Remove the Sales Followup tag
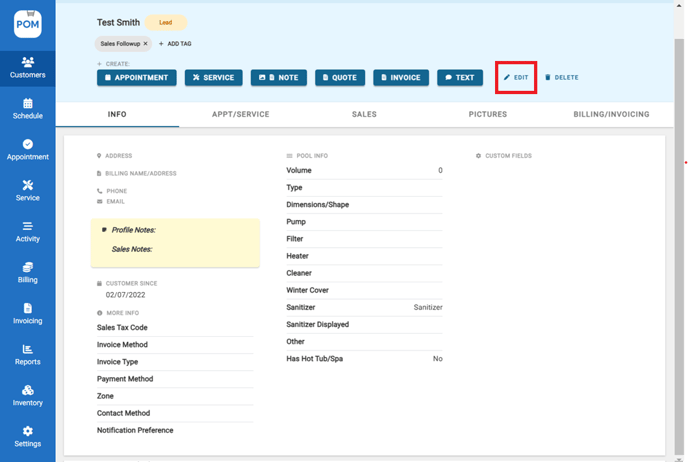The height and width of the screenshot is (462, 688). pos(145,44)
